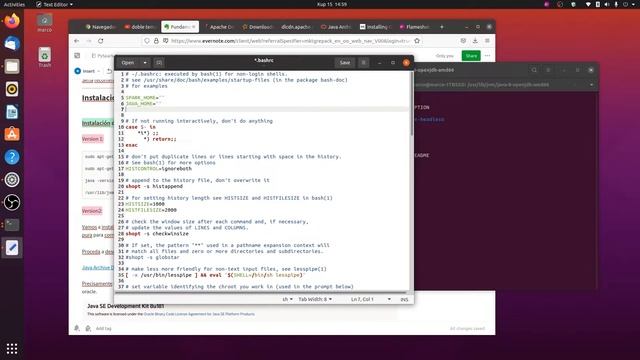This screenshot has height=360, width=640.
Task: Open the terminal window hamburger menu
Action: point(548,70)
